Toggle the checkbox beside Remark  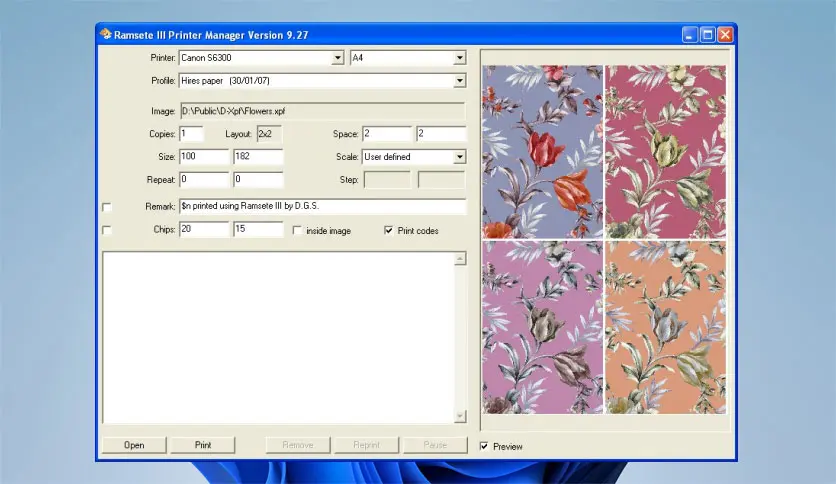[107, 207]
